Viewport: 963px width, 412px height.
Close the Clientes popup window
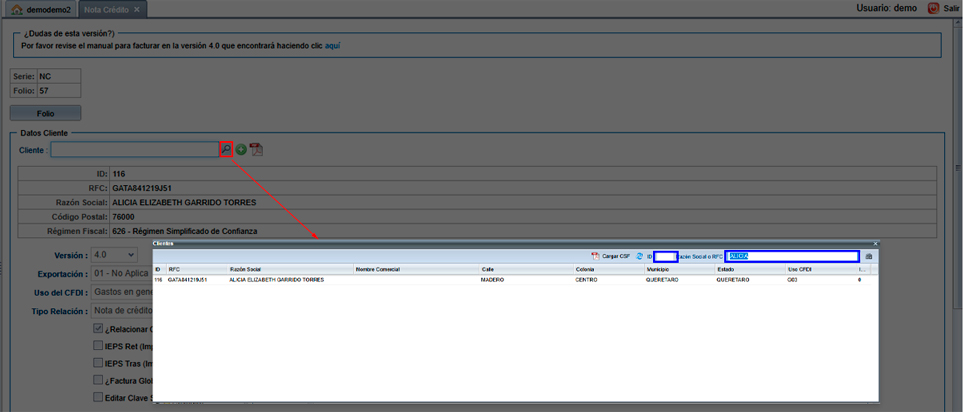click(x=875, y=243)
